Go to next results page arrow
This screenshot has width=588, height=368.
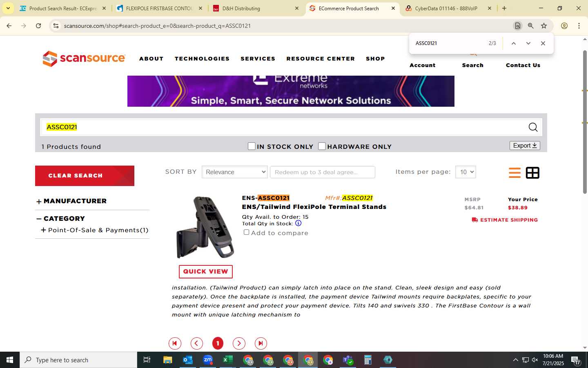pyautogui.click(x=239, y=343)
